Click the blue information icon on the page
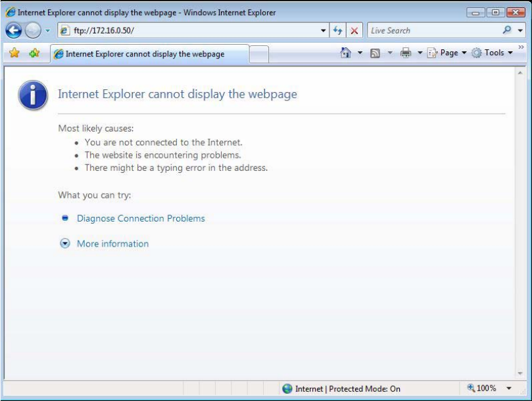Viewport: 532px width, 401px height. 33,95
